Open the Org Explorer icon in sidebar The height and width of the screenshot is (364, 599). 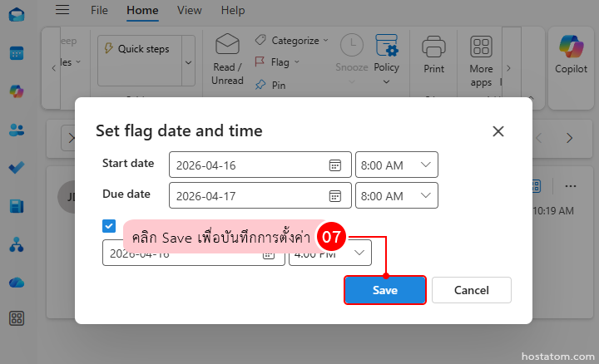tap(17, 244)
